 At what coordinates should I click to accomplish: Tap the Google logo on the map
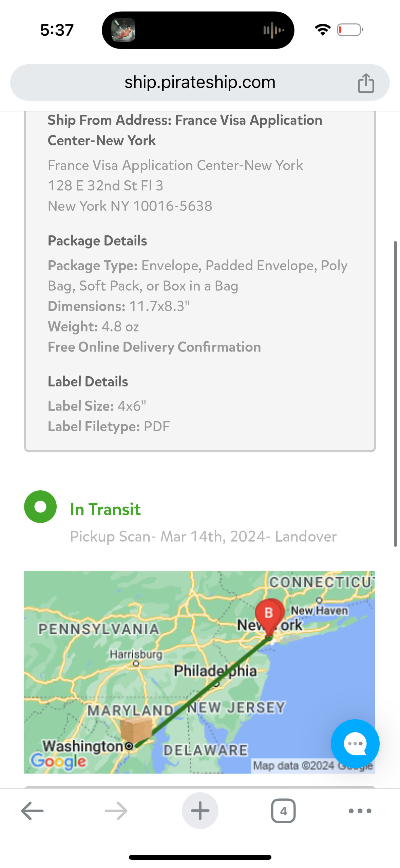click(x=58, y=761)
